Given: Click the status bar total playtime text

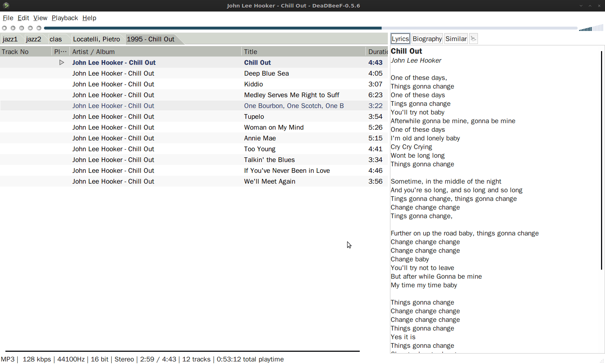Looking at the screenshot, I should [250, 359].
